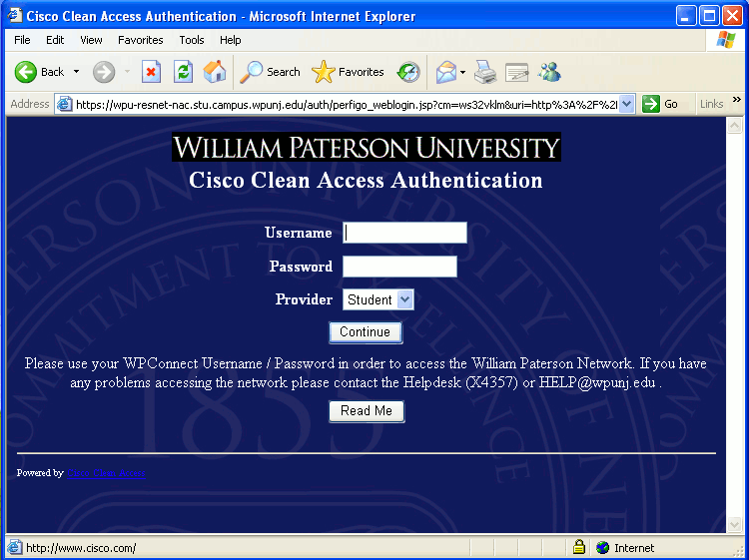Click the 'Links' toolbar label

[x=711, y=104]
